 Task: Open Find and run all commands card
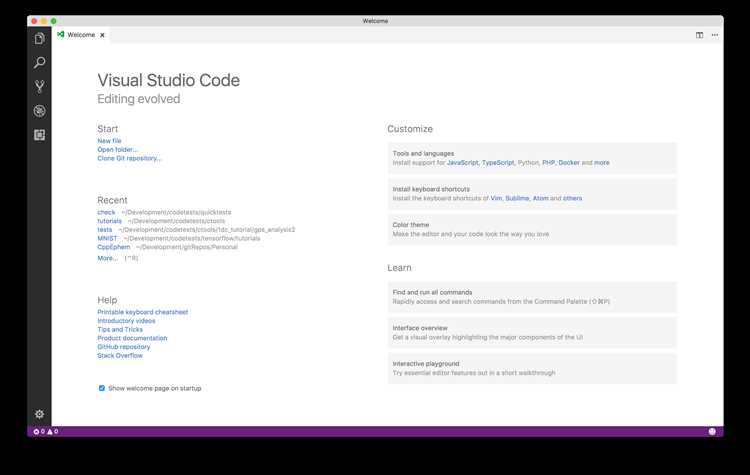point(532,297)
